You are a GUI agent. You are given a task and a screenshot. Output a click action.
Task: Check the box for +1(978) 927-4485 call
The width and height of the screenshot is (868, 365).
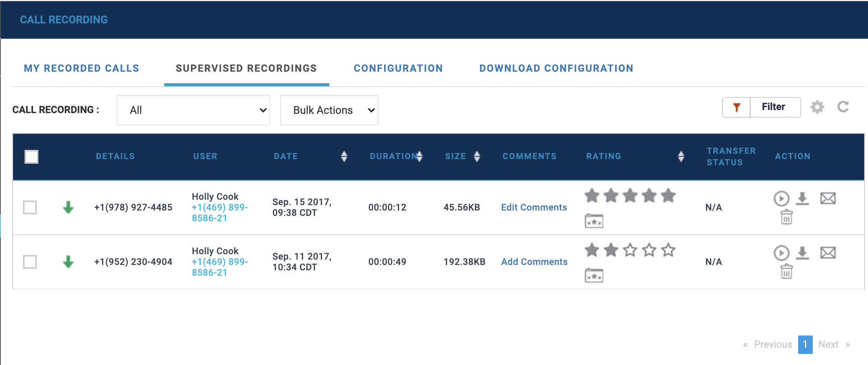pos(30,207)
